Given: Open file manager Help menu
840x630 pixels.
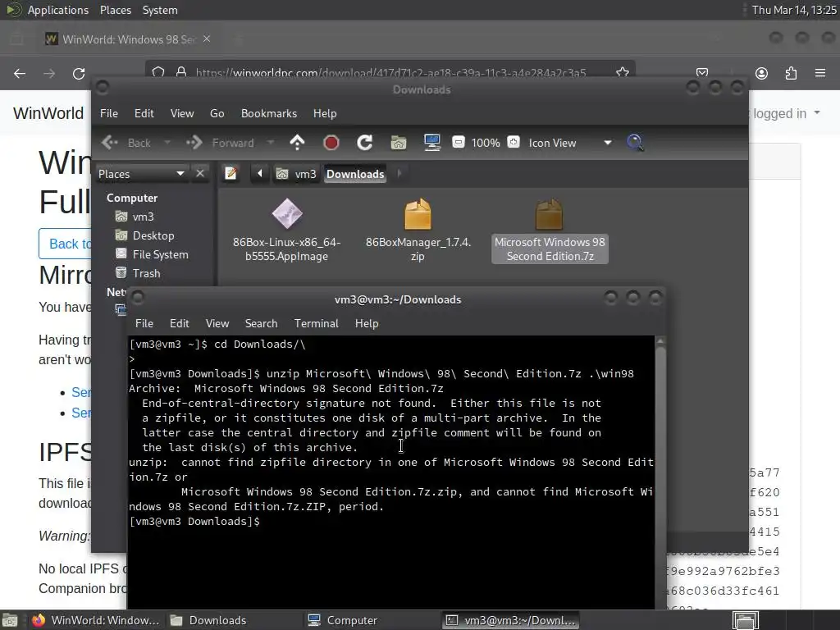Looking at the screenshot, I should pos(325,113).
